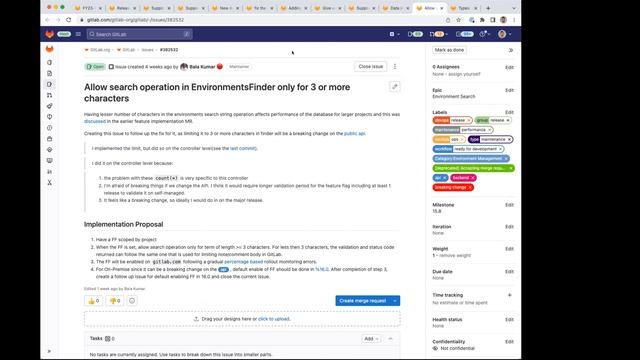Image resolution: width=640 pixels, height=360 pixels.
Task: Open Security shield sidebar icon
Action: [x=49, y=117]
